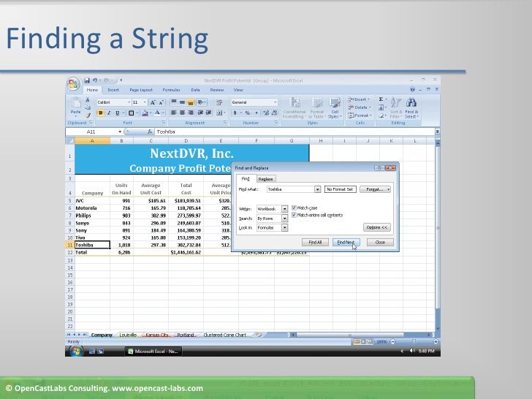Select column A header
The height and width of the screenshot is (399, 532).
(92, 141)
